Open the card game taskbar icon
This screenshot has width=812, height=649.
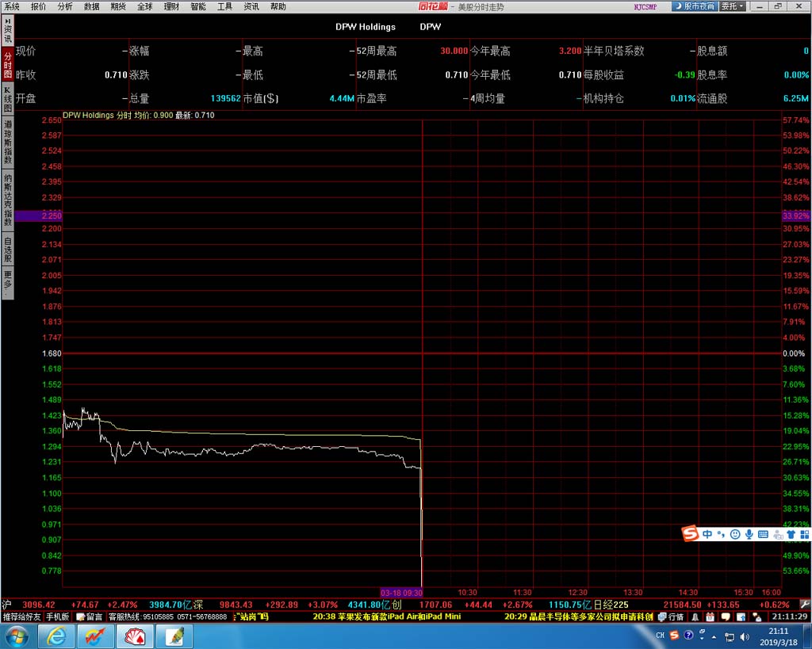pos(135,636)
